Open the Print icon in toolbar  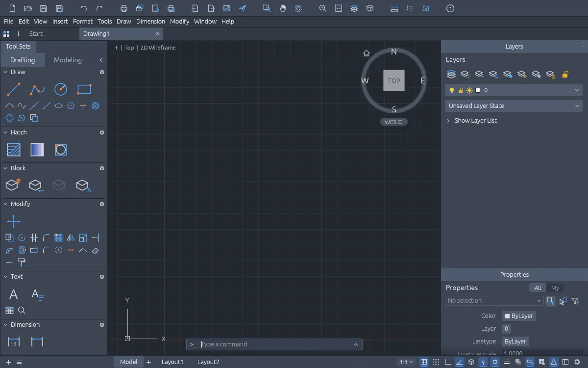click(124, 8)
